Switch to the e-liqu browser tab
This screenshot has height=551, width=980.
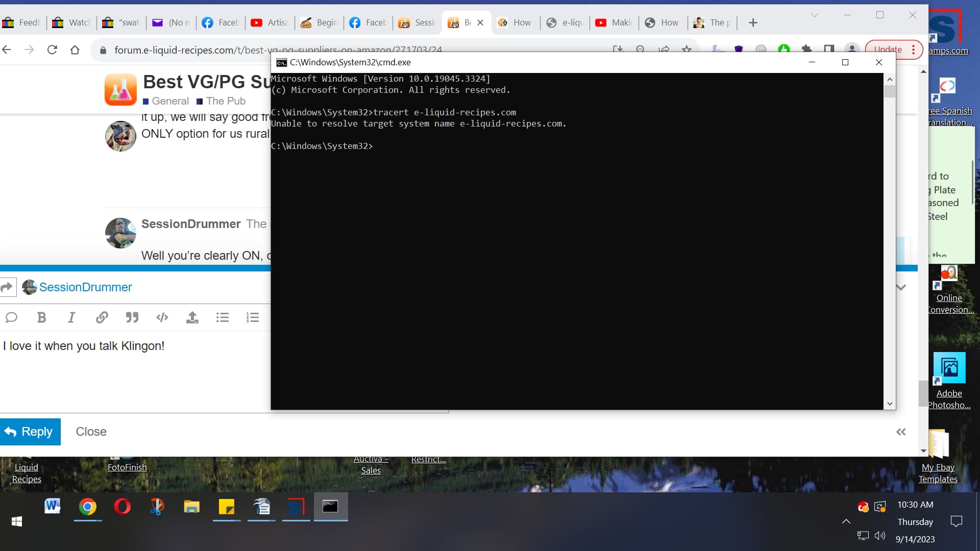click(566, 22)
